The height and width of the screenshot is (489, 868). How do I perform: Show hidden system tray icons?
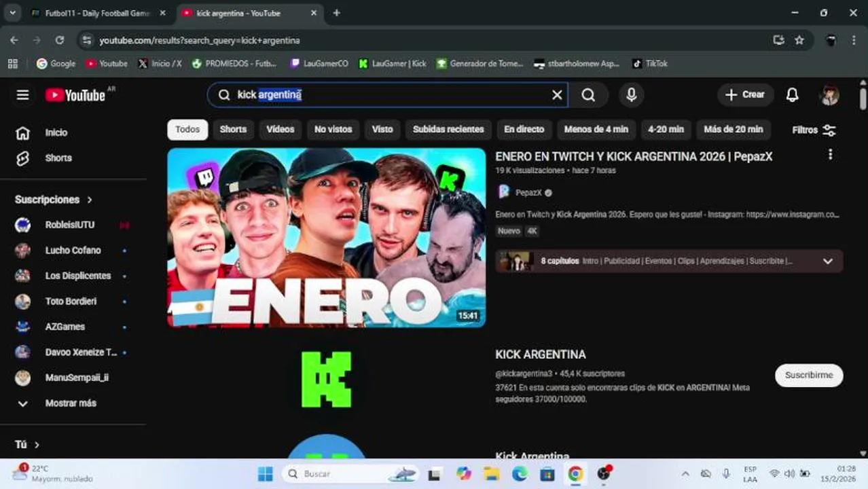(x=685, y=473)
